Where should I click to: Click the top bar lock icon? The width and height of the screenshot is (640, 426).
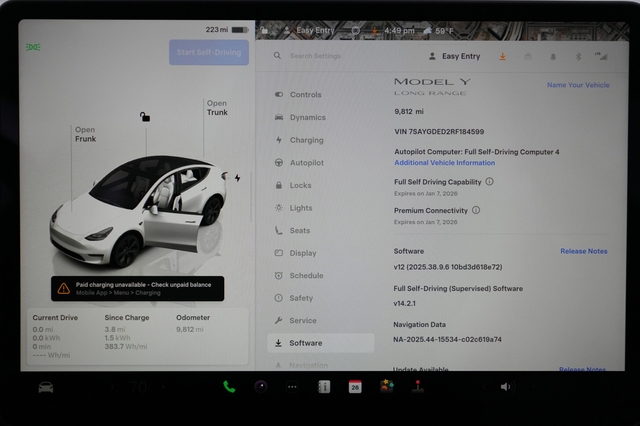[264, 30]
